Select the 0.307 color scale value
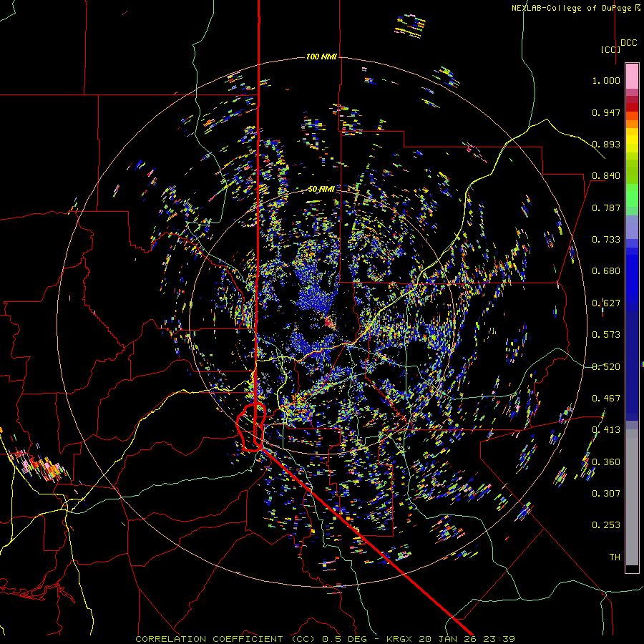The width and height of the screenshot is (644, 644). [x=606, y=494]
